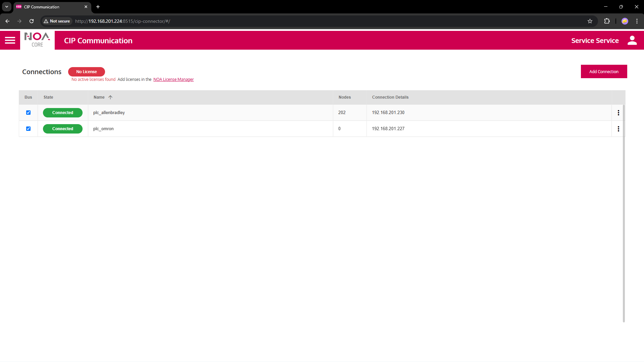Open the NOA License Manager link
644x362 pixels.
(x=174, y=80)
